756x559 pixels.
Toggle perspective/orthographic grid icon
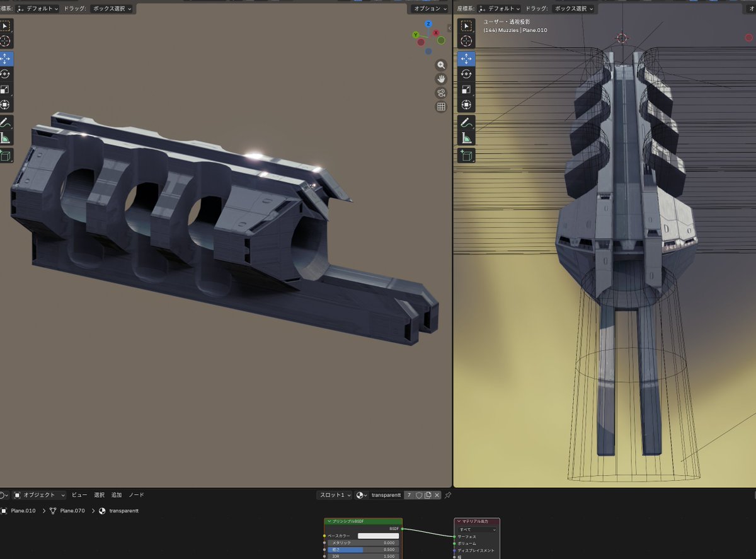coord(441,107)
